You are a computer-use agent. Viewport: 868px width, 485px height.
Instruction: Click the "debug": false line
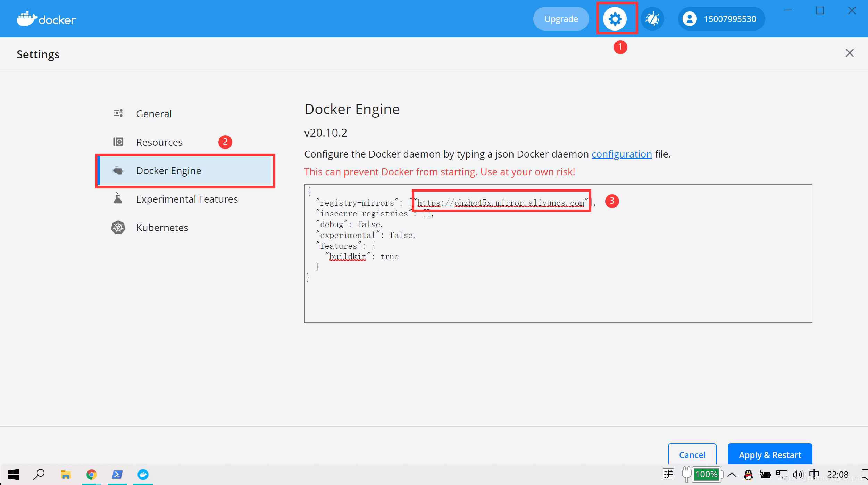[x=349, y=224]
